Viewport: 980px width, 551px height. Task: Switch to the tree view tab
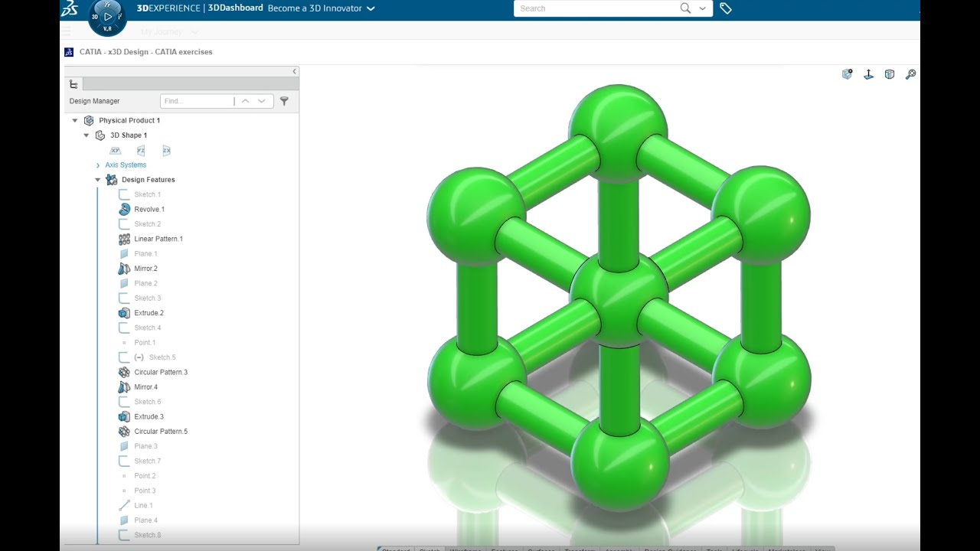coord(73,84)
